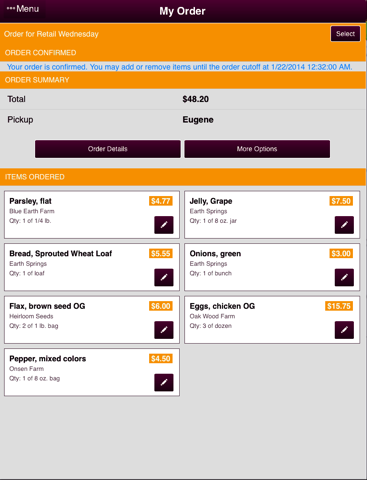Edit the Flax, brown seed OG item
The height and width of the screenshot is (480, 367).
point(164,330)
